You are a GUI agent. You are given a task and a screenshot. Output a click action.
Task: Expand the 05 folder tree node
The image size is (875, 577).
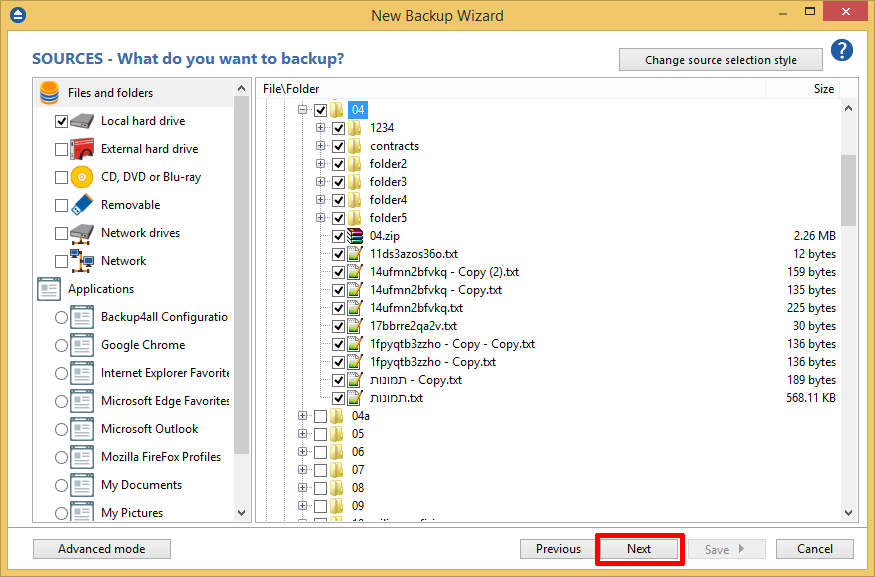pyautogui.click(x=303, y=434)
